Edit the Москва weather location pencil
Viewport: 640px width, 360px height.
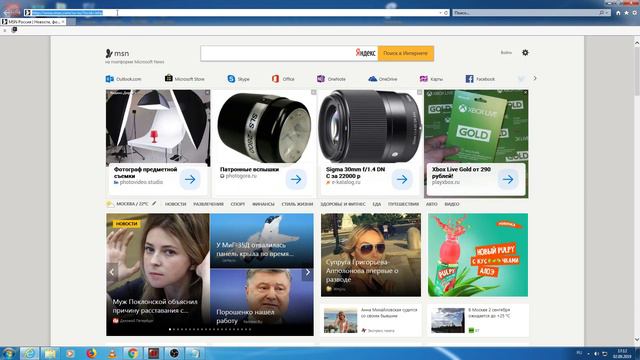154,203
